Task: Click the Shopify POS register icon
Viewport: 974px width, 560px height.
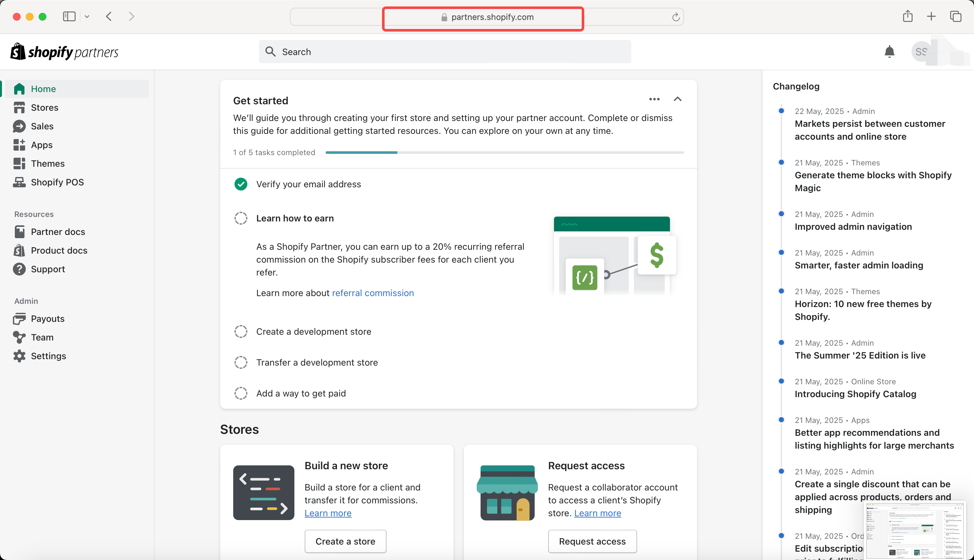Action: [19, 182]
